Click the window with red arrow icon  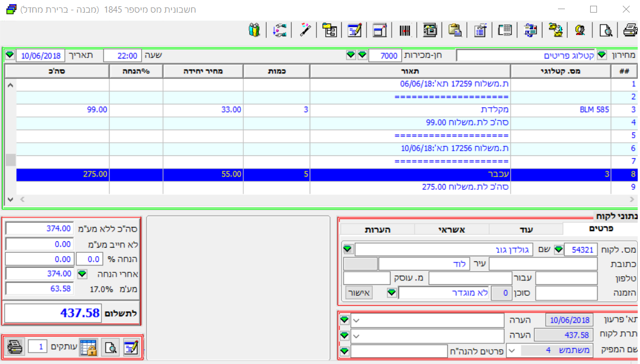(380, 30)
